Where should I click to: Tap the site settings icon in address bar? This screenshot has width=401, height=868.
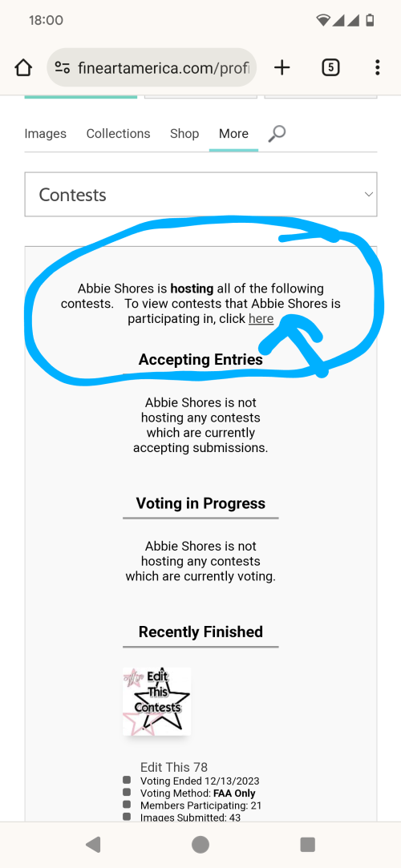[62, 68]
